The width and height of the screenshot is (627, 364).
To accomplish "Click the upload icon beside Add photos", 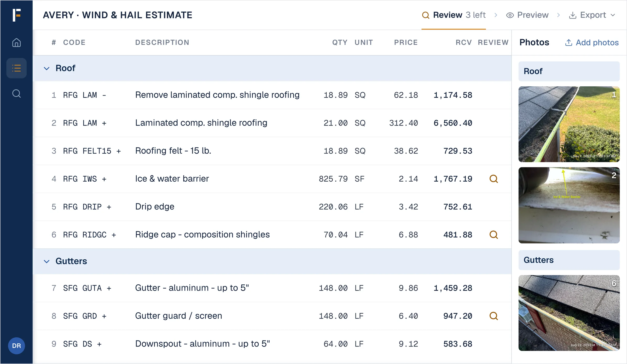I will pos(569,43).
